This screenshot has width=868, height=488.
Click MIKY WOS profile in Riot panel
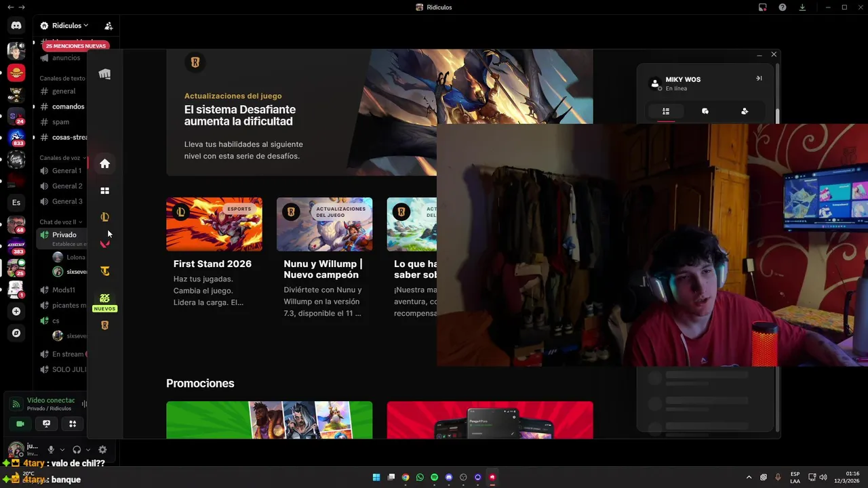(x=677, y=83)
